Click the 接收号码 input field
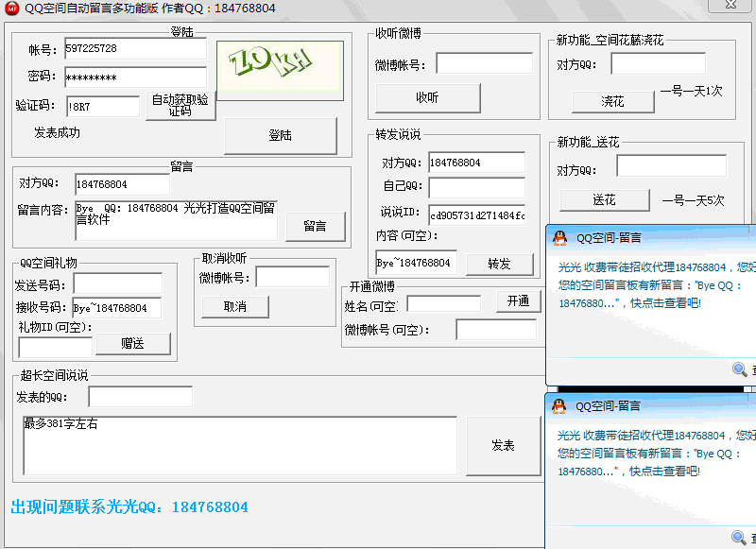The height and width of the screenshot is (549, 756). tap(116, 308)
